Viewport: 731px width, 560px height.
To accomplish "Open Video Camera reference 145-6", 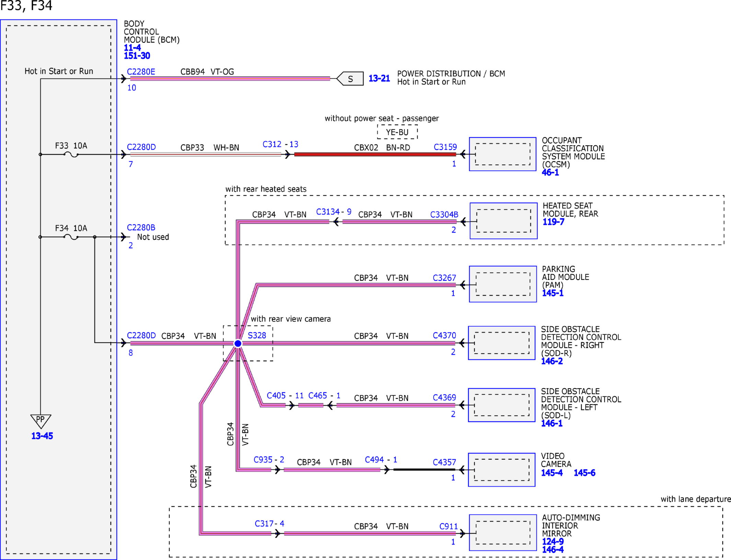I will coord(584,473).
